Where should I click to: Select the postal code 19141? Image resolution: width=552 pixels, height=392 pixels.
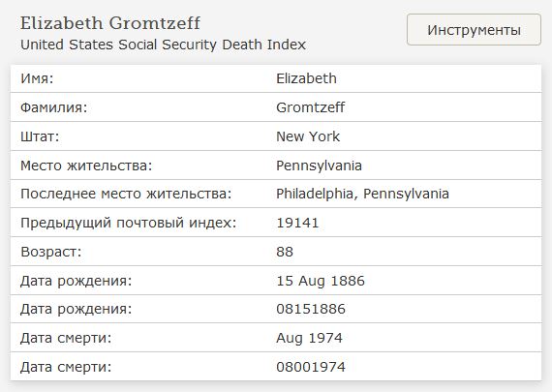click(x=297, y=223)
